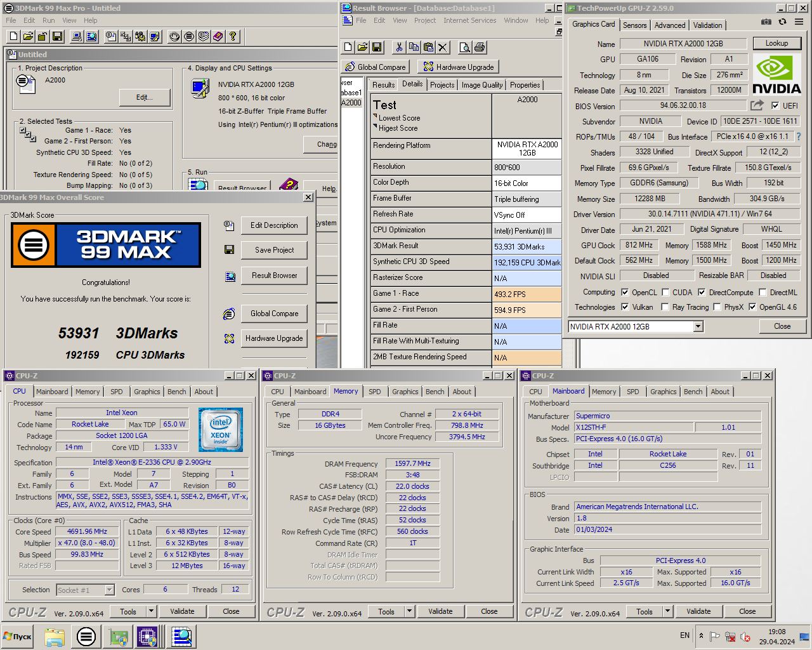Click the Open project folder icon in 3DMark toolbar
812x650 pixels.
click(x=29, y=37)
